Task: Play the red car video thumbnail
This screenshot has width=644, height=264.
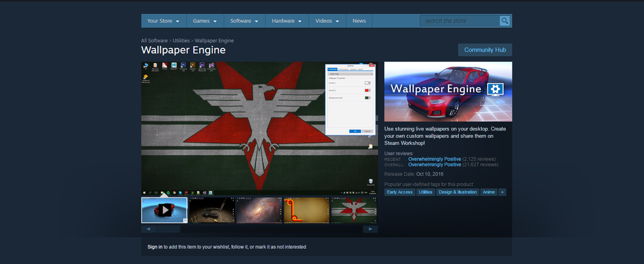Action: tap(164, 210)
